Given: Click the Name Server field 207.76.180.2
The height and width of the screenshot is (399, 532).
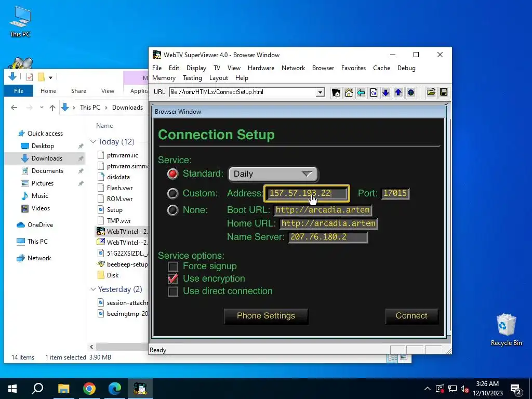Looking at the screenshot, I should pos(328,237).
